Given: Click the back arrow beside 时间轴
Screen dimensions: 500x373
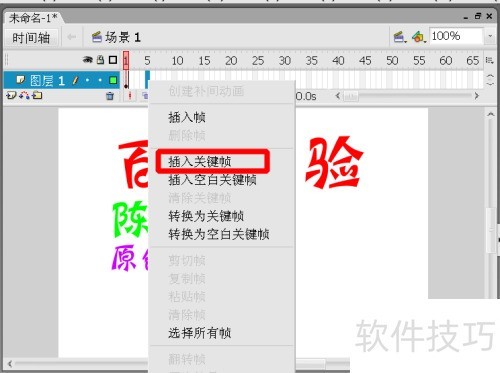Looking at the screenshot, I should tap(71, 37).
